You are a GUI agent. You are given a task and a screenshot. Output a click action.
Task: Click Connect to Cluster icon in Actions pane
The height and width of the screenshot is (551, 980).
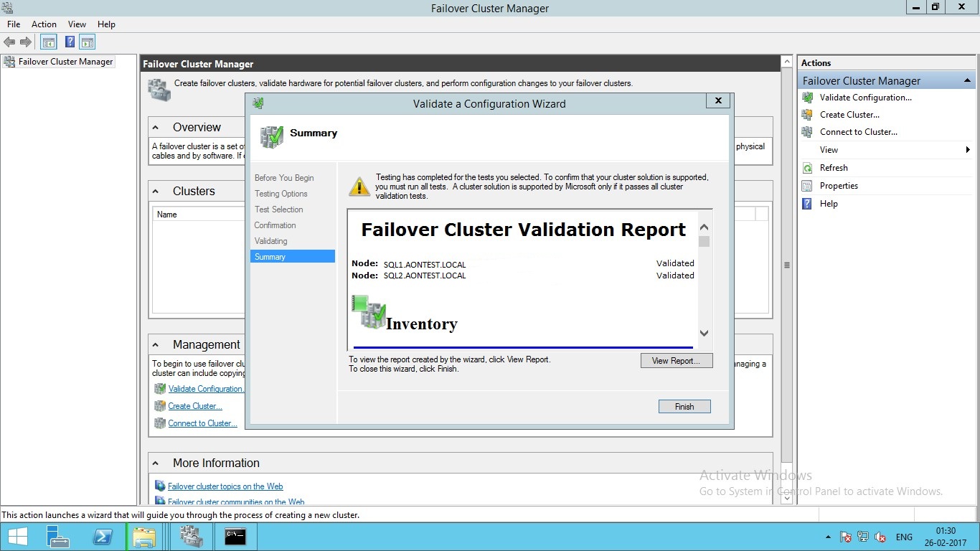808,132
